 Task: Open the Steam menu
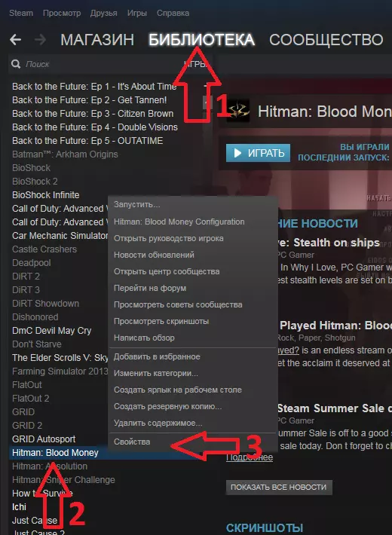21,13
